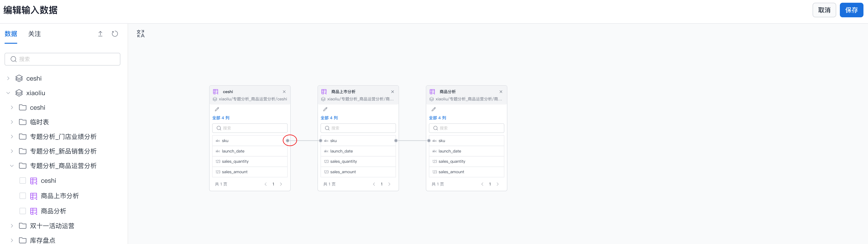Tick the 商品上市分析 table checkbox
The height and width of the screenshot is (244, 868).
(22, 196)
